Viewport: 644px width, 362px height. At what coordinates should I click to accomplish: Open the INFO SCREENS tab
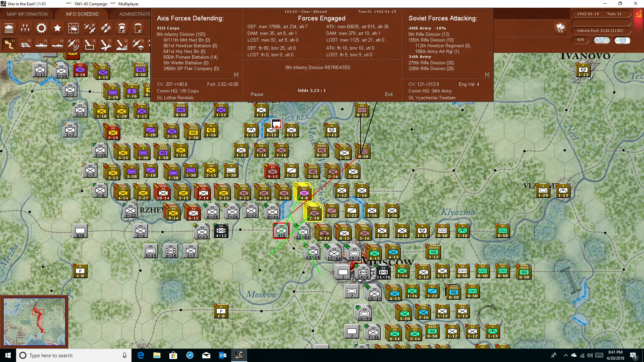point(82,14)
